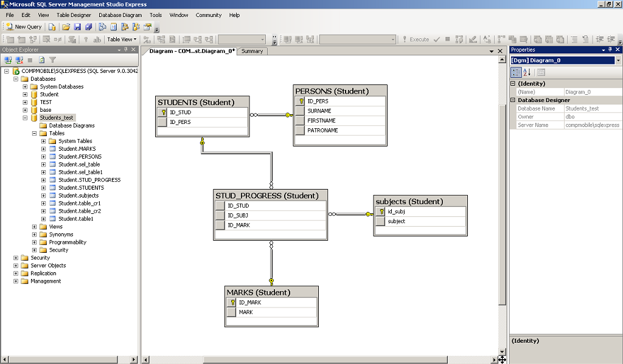
Task: Click the Alphabetical sort button in Properties
Action: (527, 72)
